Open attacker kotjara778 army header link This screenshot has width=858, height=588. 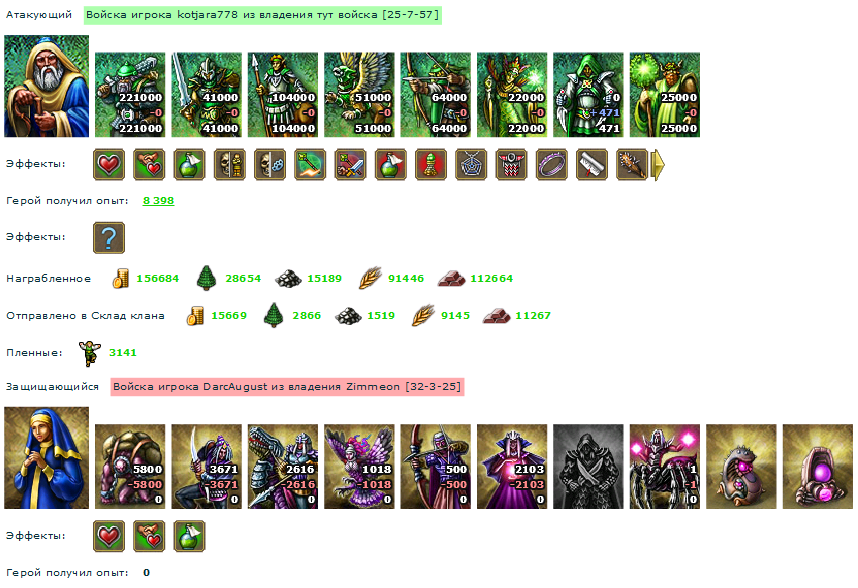tap(263, 15)
